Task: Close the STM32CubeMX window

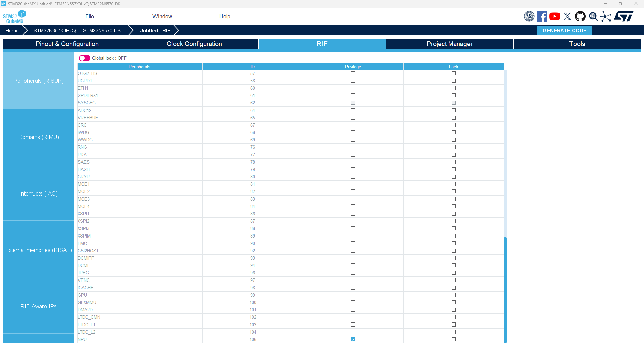Action: [636, 4]
